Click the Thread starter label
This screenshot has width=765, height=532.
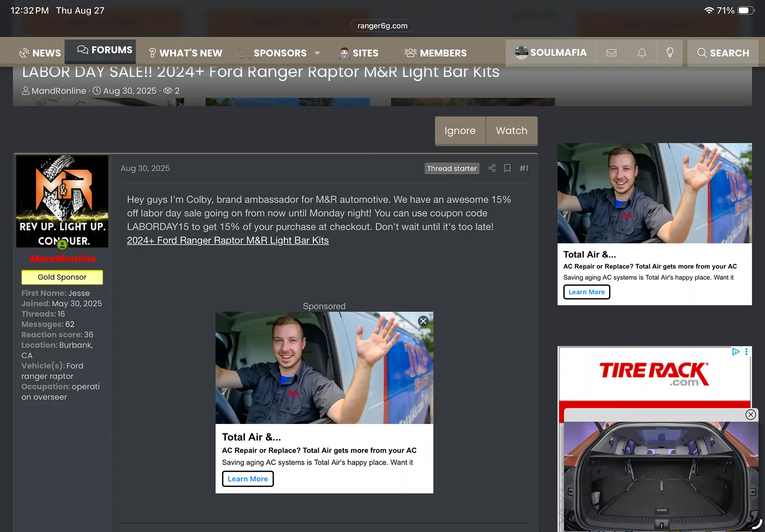pyautogui.click(x=452, y=169)
